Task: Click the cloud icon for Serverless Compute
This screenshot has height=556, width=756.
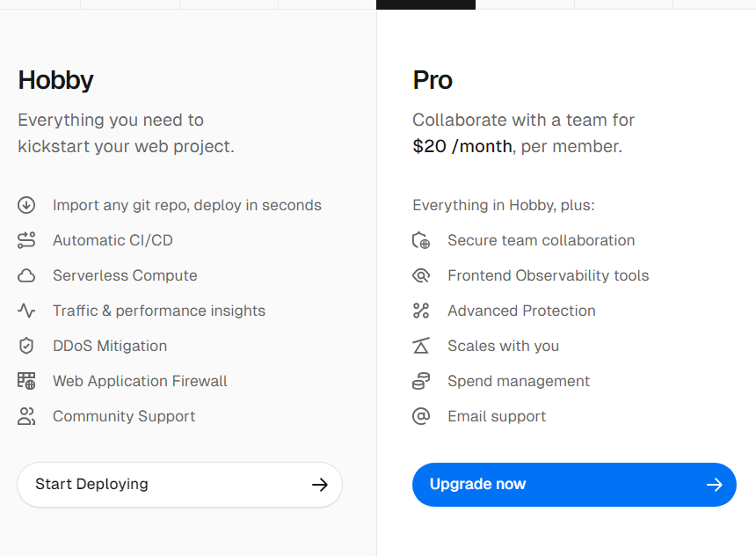Action: point(26,275)
